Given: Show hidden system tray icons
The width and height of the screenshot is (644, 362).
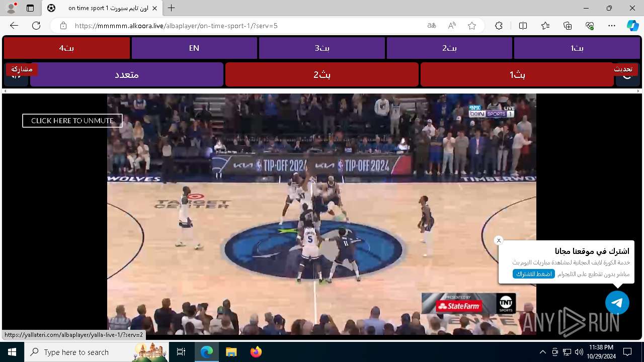Looking at the screenshot, I should tap(542, 352).
